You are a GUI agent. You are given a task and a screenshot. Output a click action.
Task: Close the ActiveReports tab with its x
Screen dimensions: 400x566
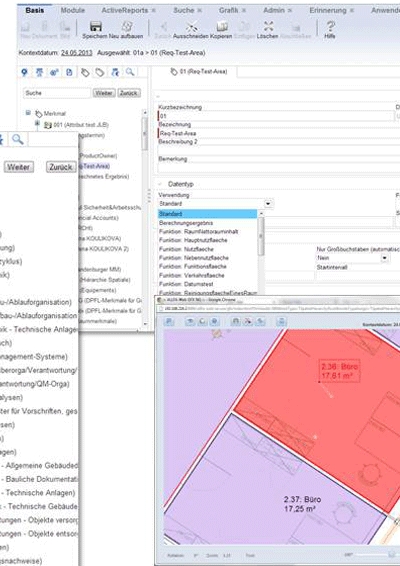[153, 10]
